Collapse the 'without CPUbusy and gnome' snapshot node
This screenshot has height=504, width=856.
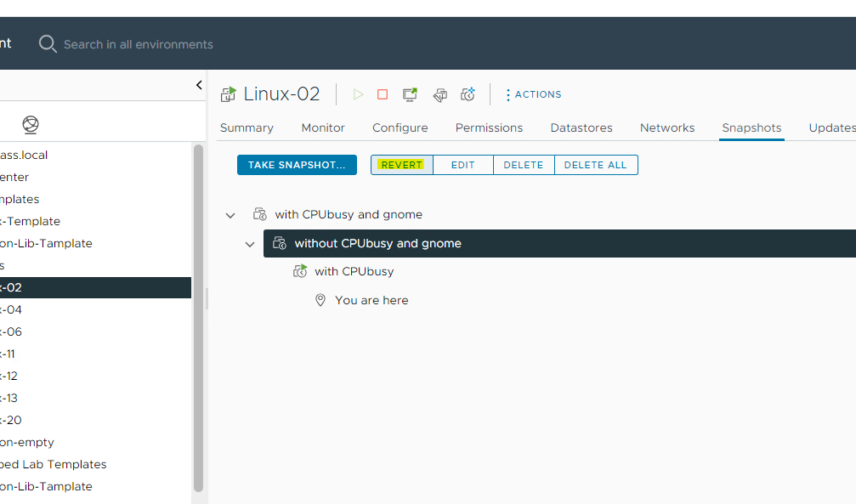(x=250, y=245)
